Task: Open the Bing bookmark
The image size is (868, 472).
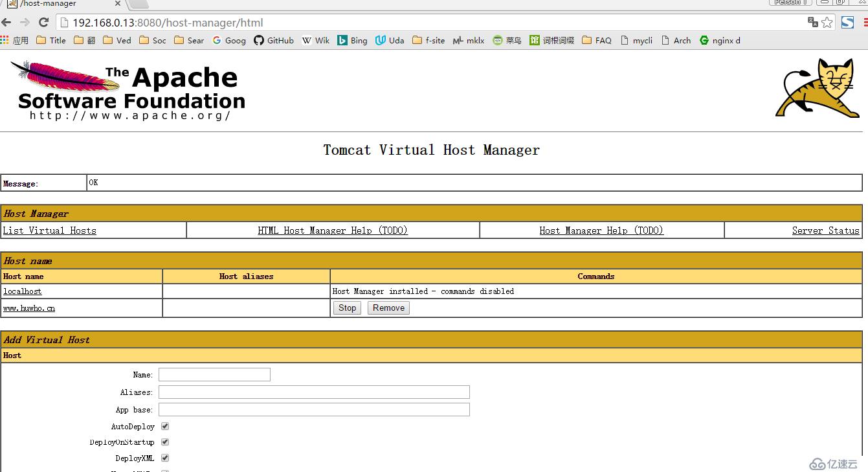Action: (x=352, y=40)
